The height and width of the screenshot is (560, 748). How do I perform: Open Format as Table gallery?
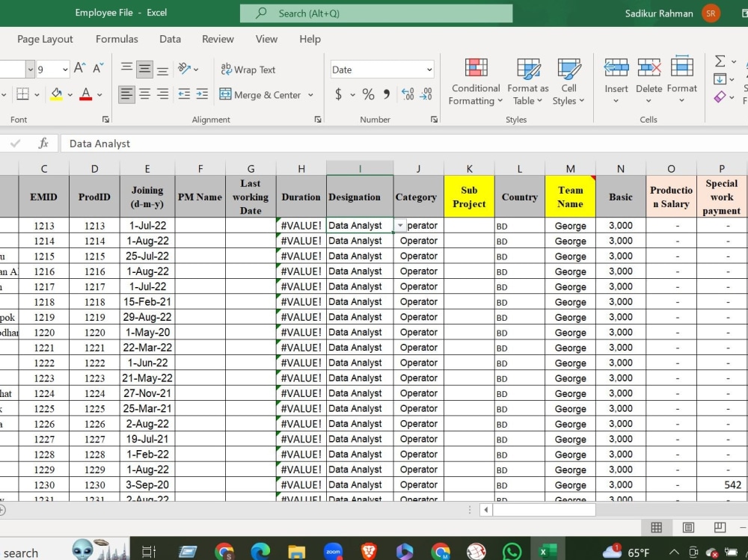tap(528, 82)
